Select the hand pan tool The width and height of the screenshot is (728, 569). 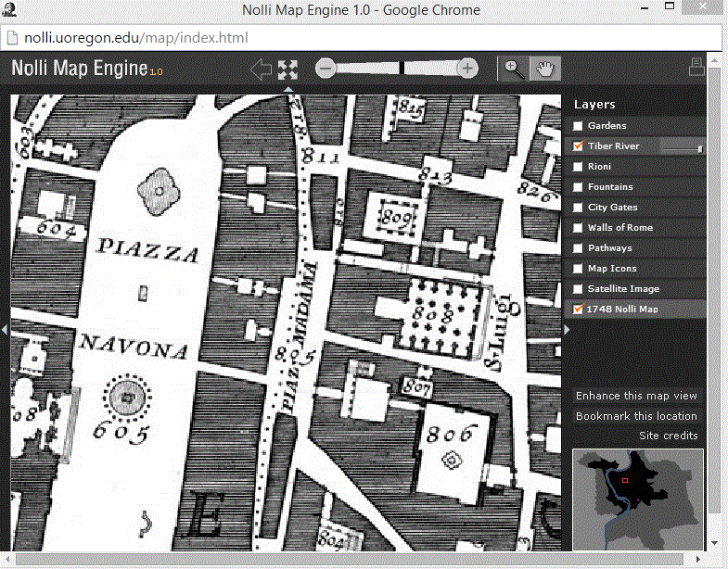(545, 69)
